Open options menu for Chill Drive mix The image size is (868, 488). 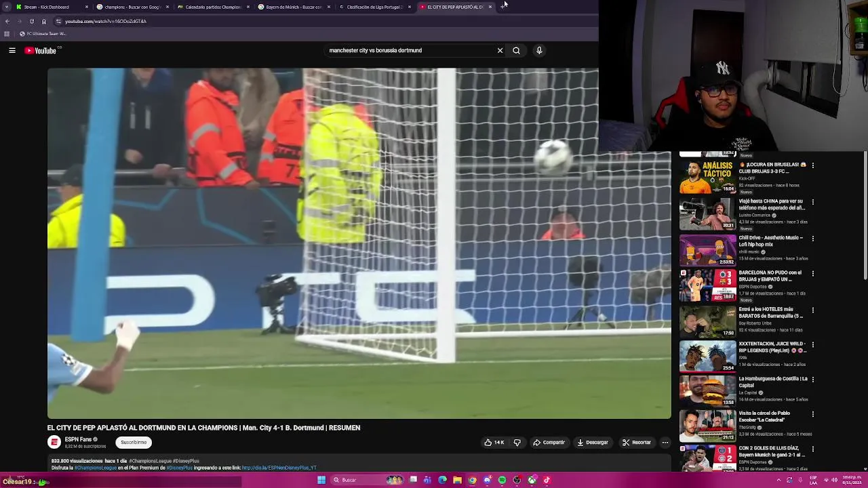coord(812,239)
